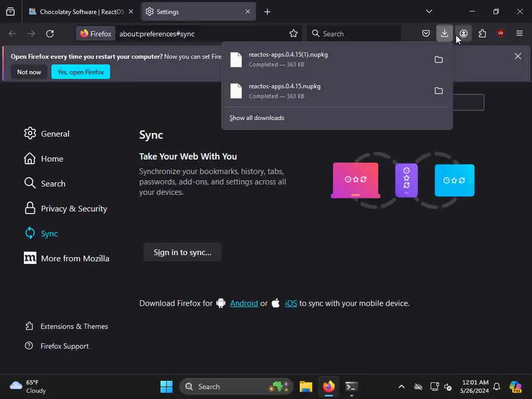532x399 pixels.
Task: Open the Windows Start menu
Action: [x=166, y=387]
